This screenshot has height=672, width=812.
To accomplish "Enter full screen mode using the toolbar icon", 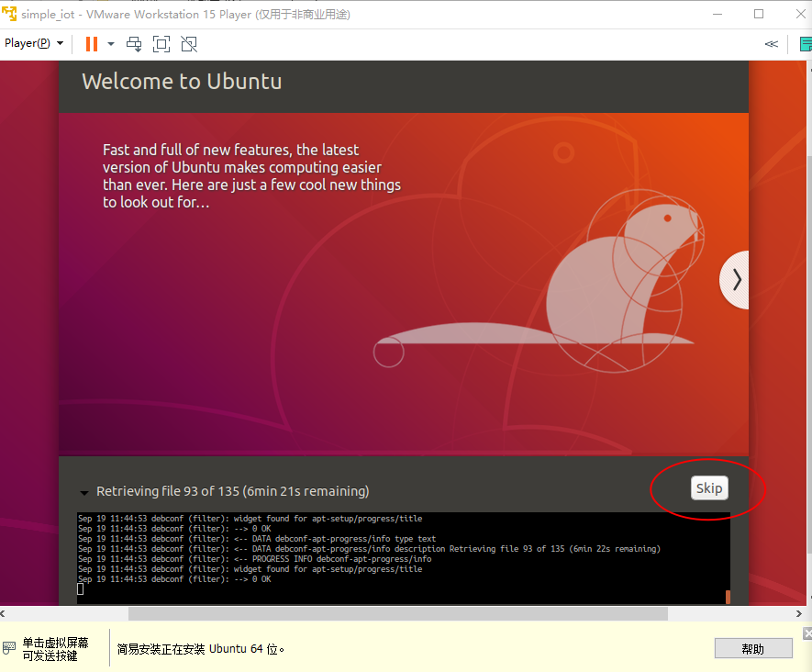I will [x=161, y=44].
